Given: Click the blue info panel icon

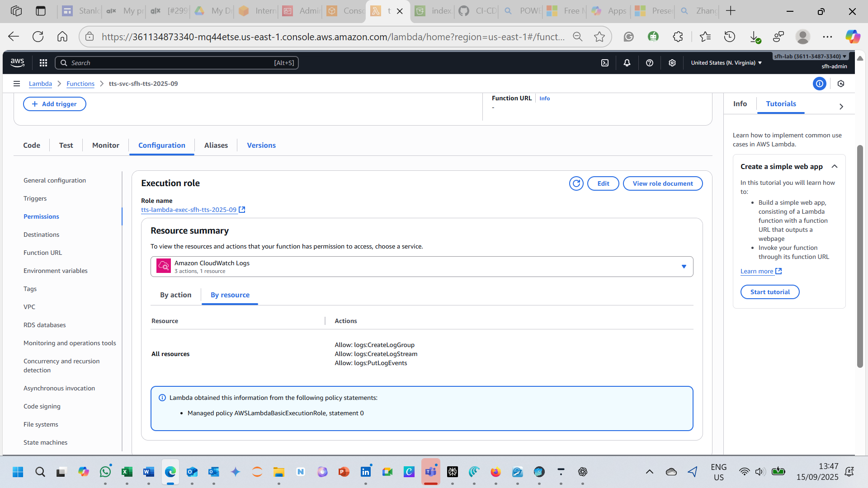Looking at the screenshot, I should tap(820, 84).
